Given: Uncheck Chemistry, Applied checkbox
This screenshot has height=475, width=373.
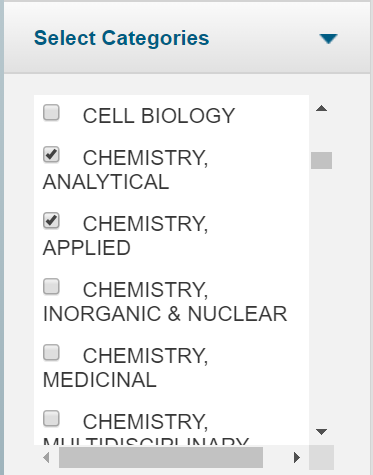Looking at the screenshot, I should [x=51, y=220].
